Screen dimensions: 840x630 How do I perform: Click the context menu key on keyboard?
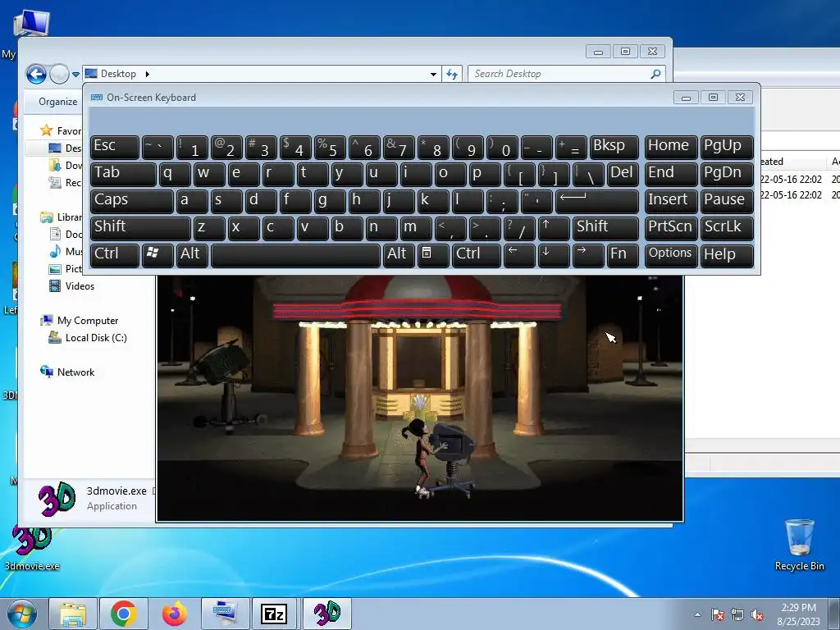click(433, 255)
